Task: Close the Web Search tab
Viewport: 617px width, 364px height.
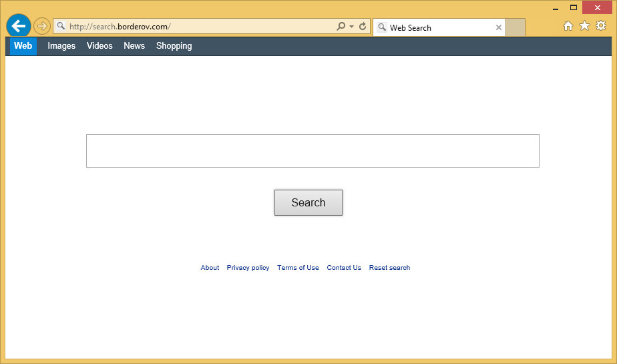Action: 498,27
